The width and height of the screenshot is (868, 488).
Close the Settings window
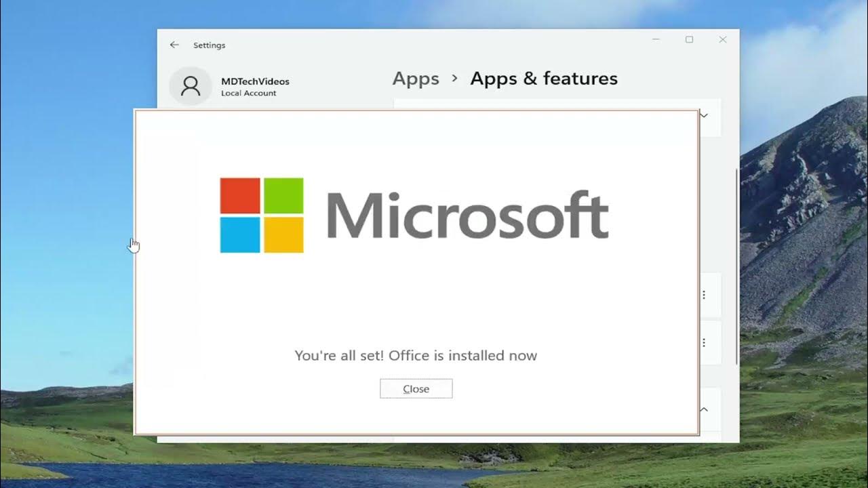pyautogui.click(x=723, y=40)
